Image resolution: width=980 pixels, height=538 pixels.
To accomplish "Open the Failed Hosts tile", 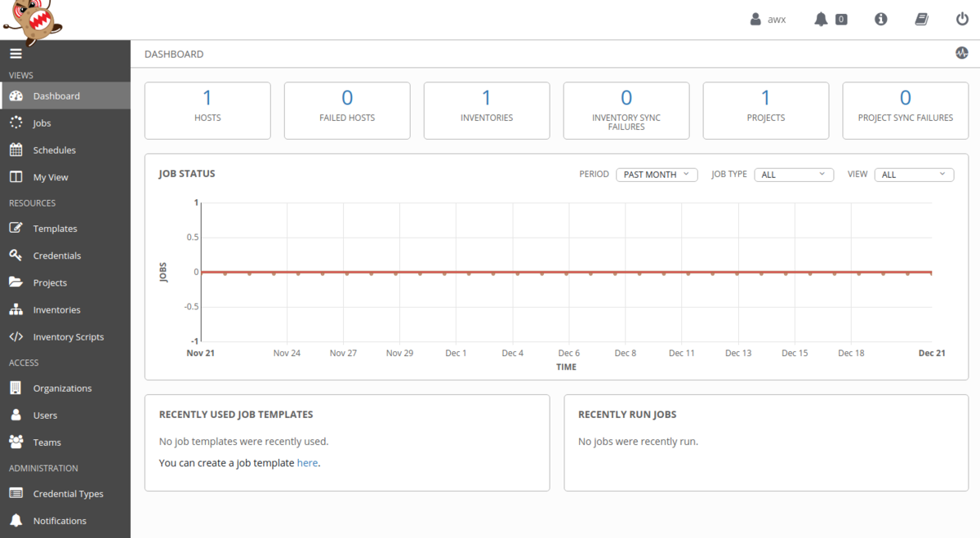I will click(347, 110).
